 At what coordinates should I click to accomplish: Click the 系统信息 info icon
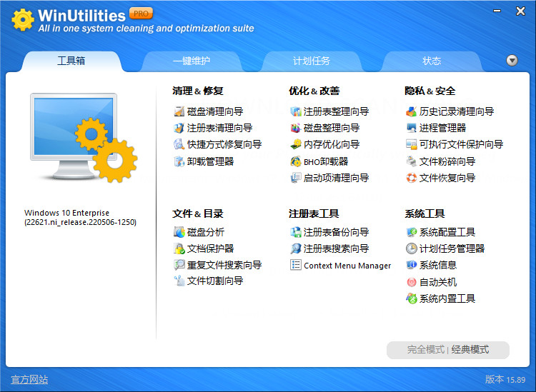(x=412, y=265)
